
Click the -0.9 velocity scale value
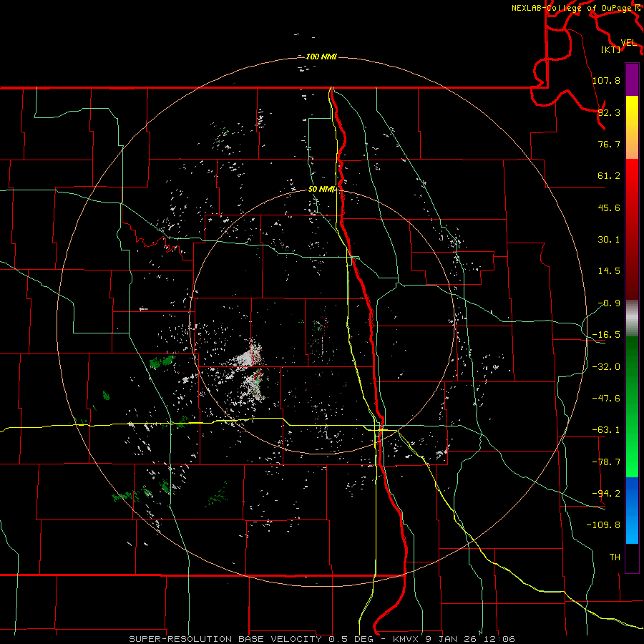pyautogui.click(x=609, y=303)
